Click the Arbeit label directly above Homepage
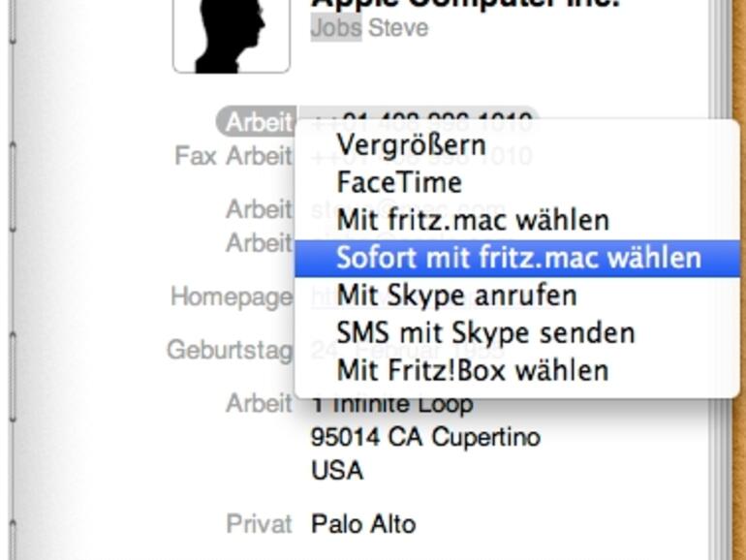Image resolution: width=746 pixels, height=560 pixels. coord(259,242)
